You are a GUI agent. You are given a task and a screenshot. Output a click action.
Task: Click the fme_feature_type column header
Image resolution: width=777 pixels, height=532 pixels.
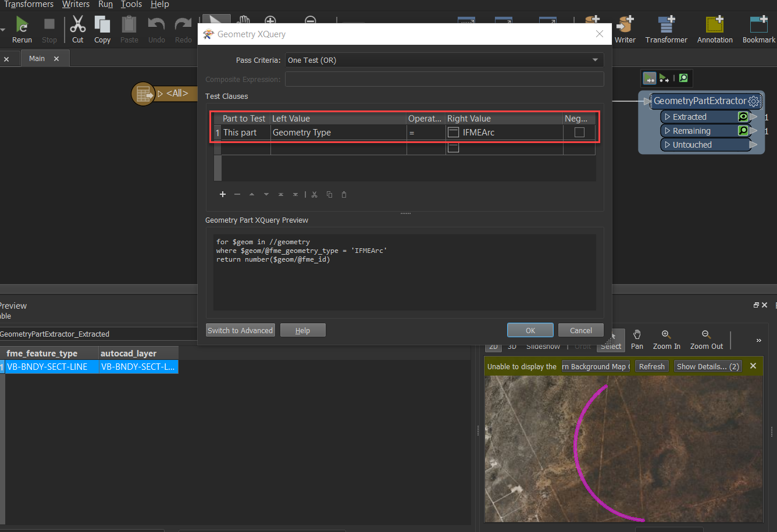[51, 354]
